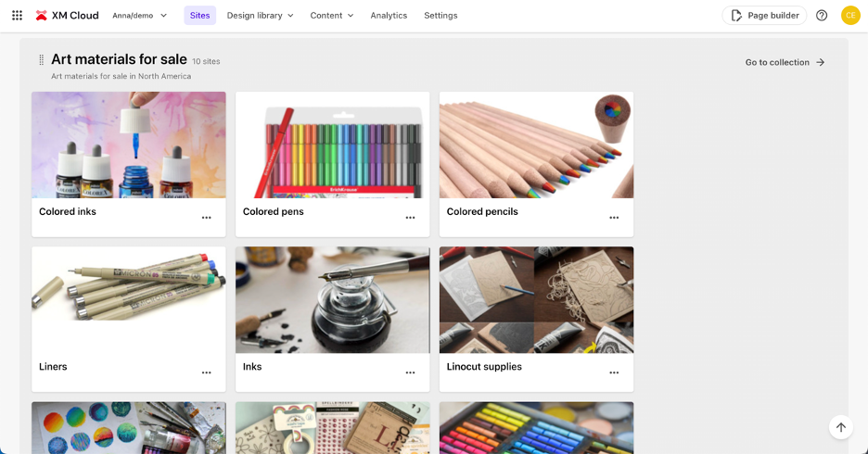The width and height of the screenshot is (868, 454).
Task: Open more options for Inks site
Action: tap(410, 372)
